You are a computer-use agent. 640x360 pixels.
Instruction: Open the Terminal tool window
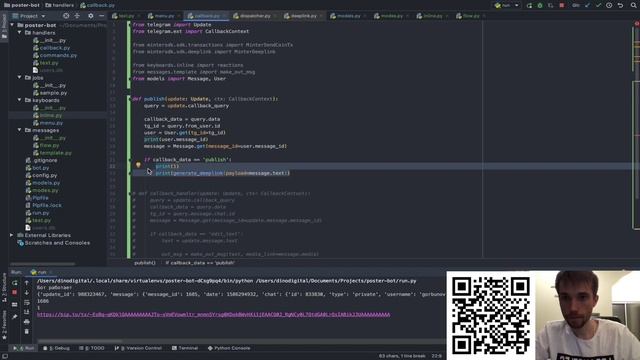185,348
